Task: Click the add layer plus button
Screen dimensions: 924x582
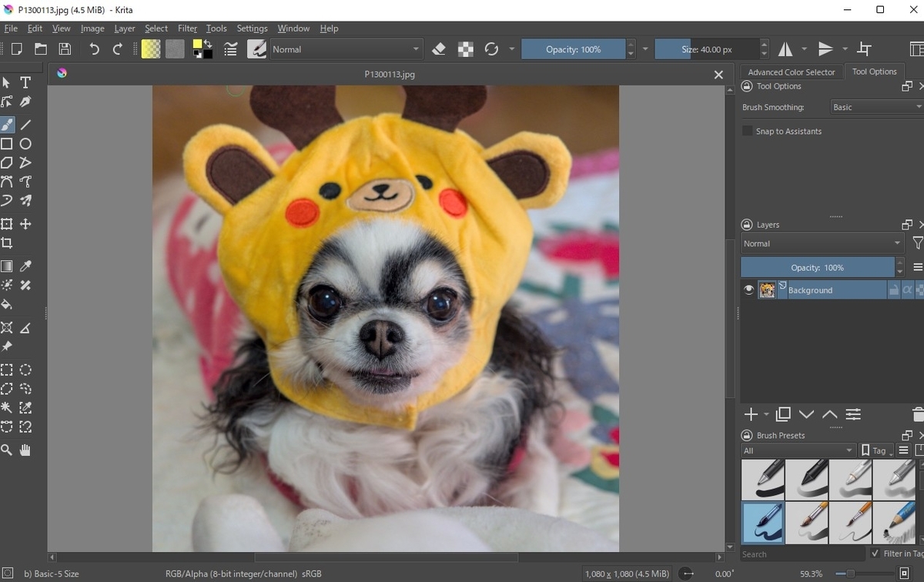Action: coord(751,414)
